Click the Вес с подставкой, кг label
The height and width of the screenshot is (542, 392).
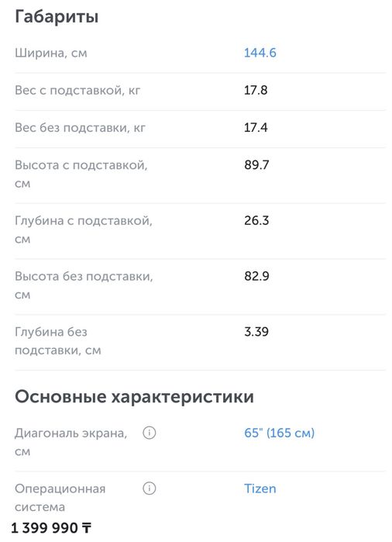click(x=77, y=91)
